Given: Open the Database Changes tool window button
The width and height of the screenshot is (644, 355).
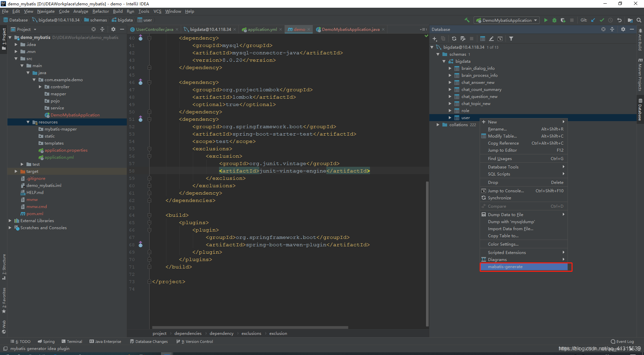Looking at the screenshot, I should (x=149, y=342).
